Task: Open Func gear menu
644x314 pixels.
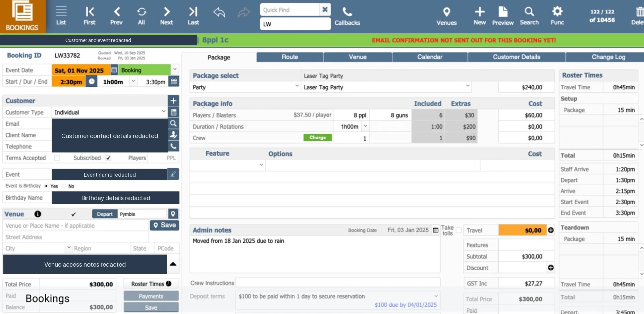Action: [557, 16]
